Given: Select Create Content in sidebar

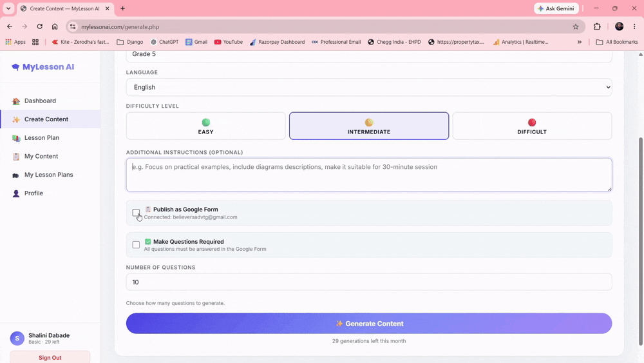Looking at the screenshot, I should [x=50, y=119].
